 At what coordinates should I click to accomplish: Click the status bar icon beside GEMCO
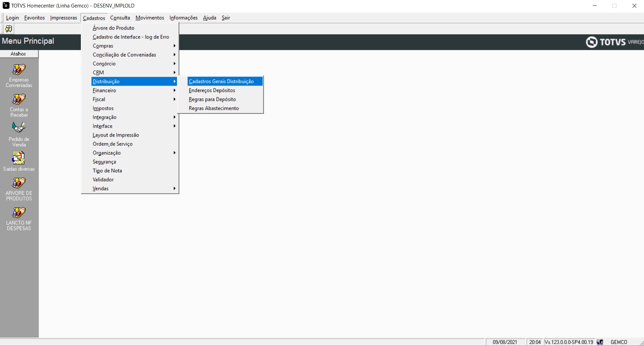point(600,342)
